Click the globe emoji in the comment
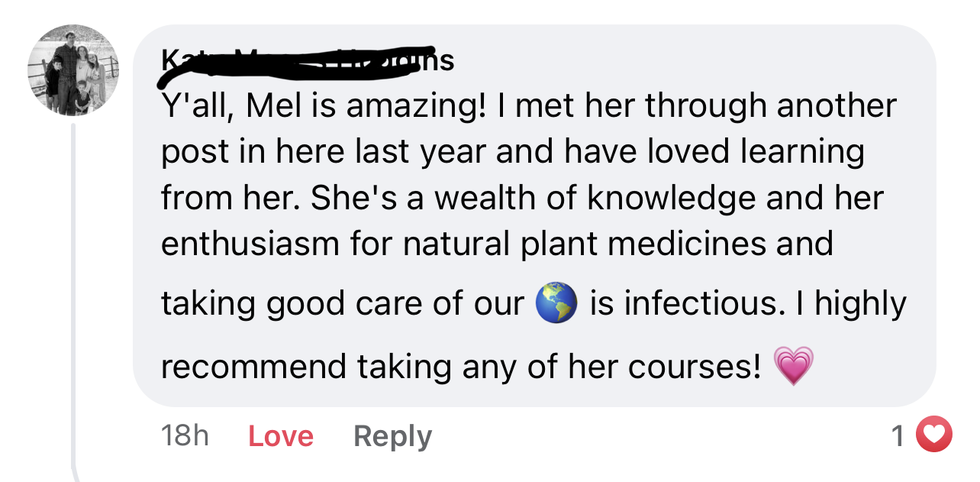This screenshot has height=482, width=980. 556,303
